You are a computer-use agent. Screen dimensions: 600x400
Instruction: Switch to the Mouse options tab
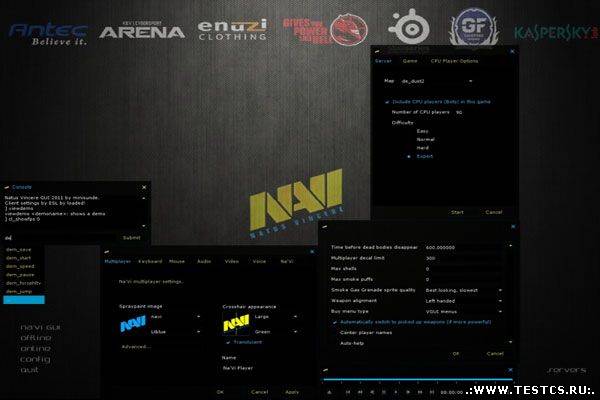tap(177, 261)
